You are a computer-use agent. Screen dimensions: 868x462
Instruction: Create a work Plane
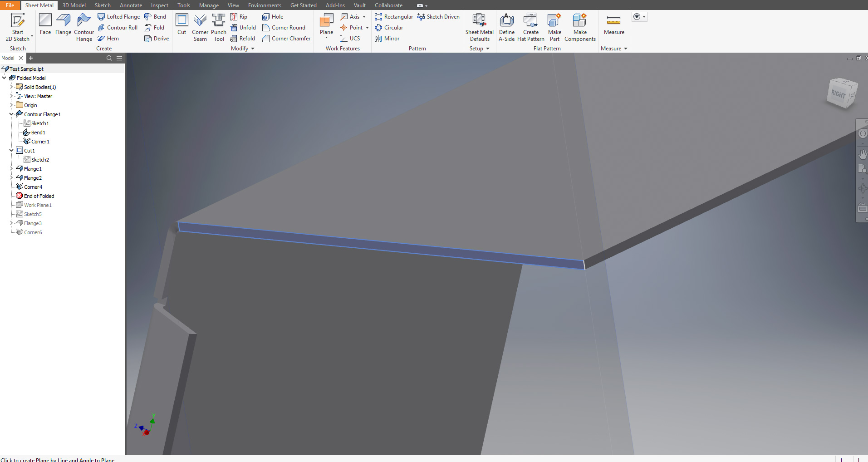pyautogui.click(x=327, y=25)
